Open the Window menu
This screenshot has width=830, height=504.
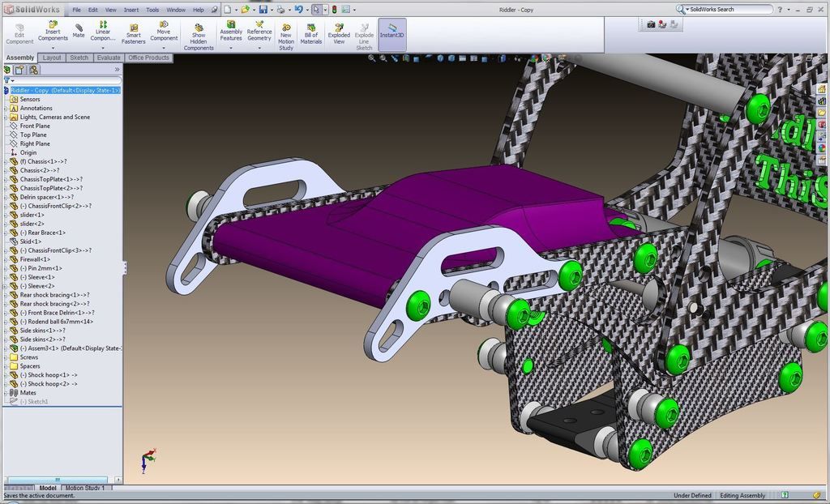176,10
